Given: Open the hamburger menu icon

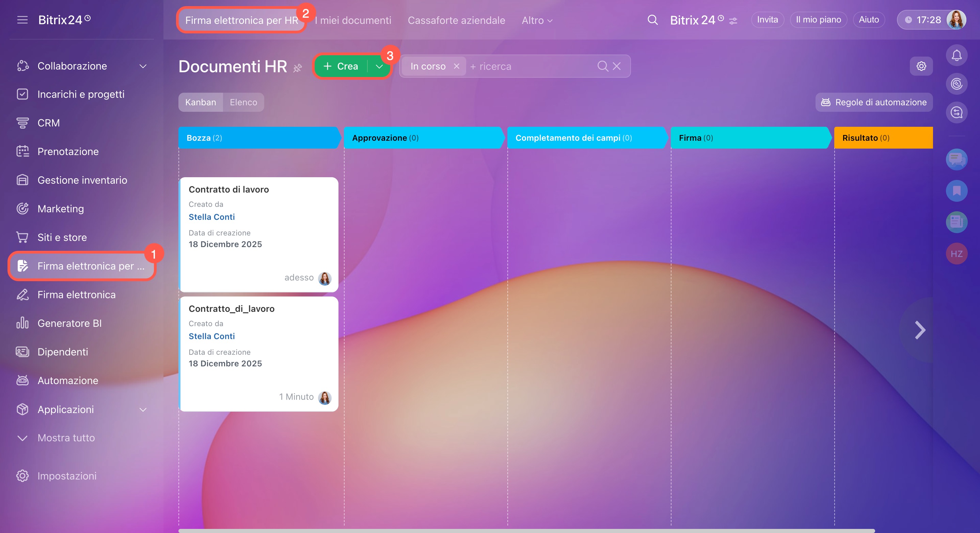Looking at the screenshot, I should coord(22,20).
